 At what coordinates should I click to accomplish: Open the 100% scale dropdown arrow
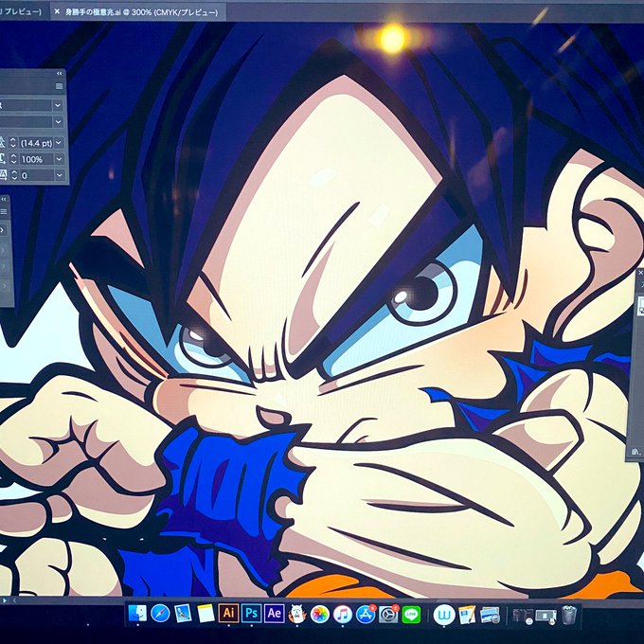[x=59, y=159]
